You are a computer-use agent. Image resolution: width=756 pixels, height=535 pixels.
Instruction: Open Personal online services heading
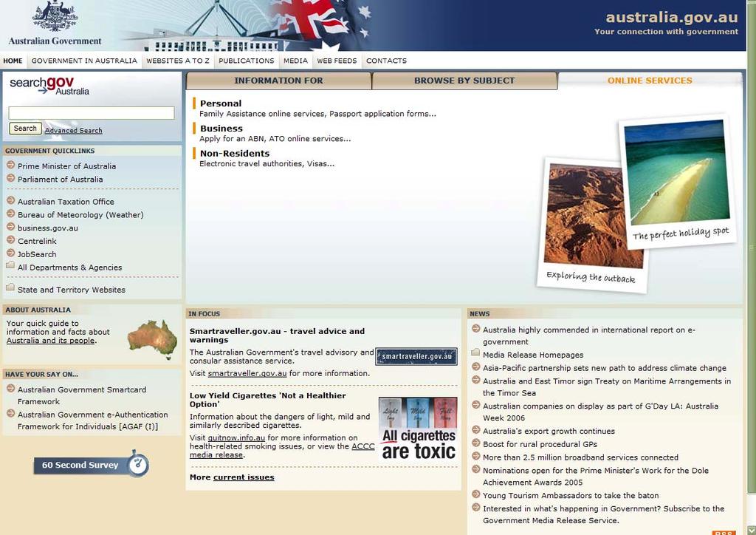pos(221,103)
